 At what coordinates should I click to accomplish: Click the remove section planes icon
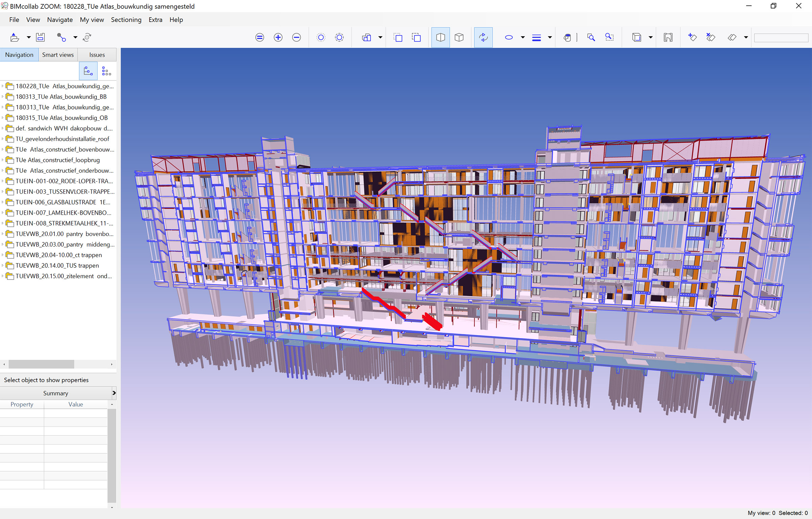click(x=711, y=38)
